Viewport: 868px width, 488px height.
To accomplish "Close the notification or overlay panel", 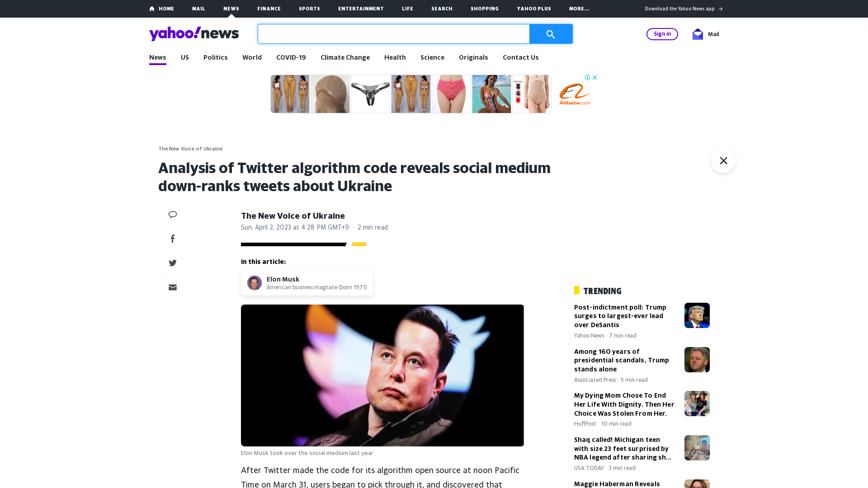I will (x=723, y=161).
